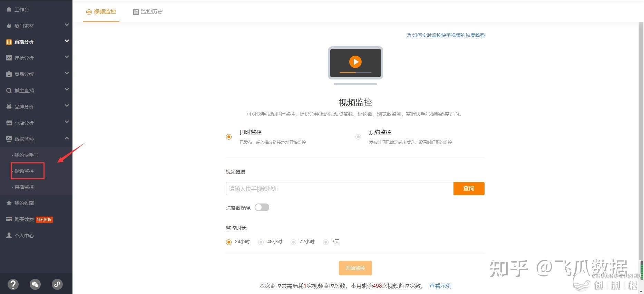Screen dimensions: 644x294
Task: Click the 快手视频地址 input field
Action: 340,189
